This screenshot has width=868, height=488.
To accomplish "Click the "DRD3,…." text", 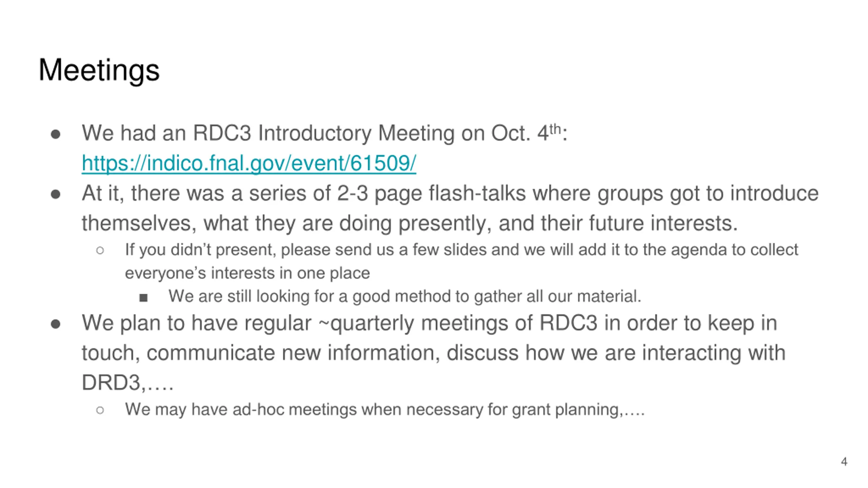I will tap(127, 383).
